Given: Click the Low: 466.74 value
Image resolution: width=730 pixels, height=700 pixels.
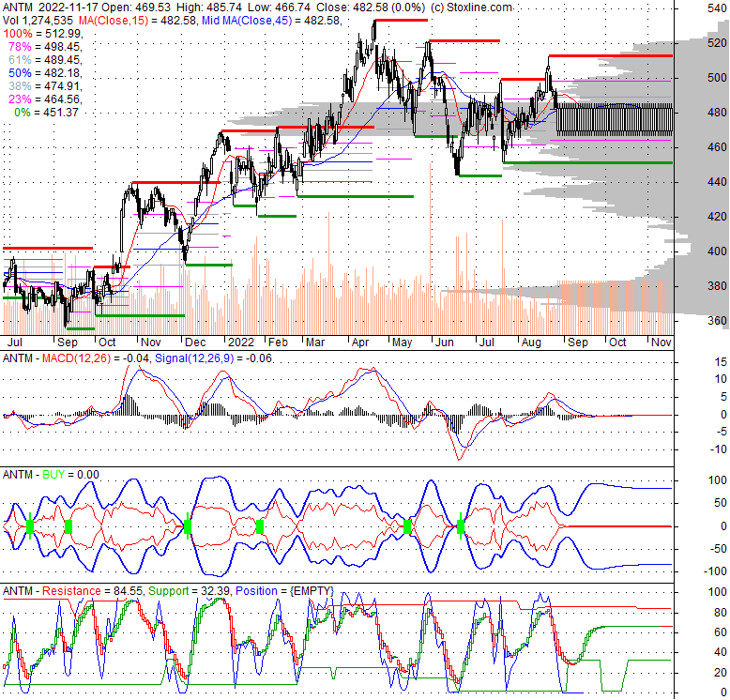Looking at the screenshot, I should 279,8.
